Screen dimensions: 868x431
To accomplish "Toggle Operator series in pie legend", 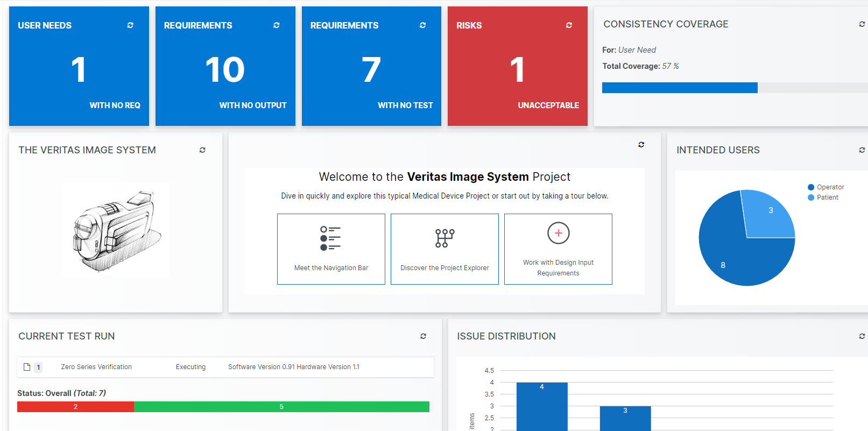I will coord(825,187).
